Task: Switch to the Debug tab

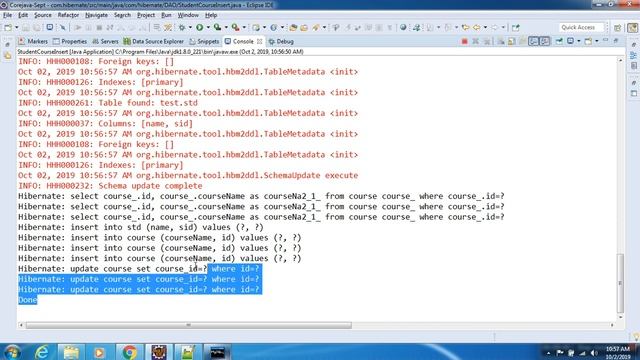Action: 281,41
